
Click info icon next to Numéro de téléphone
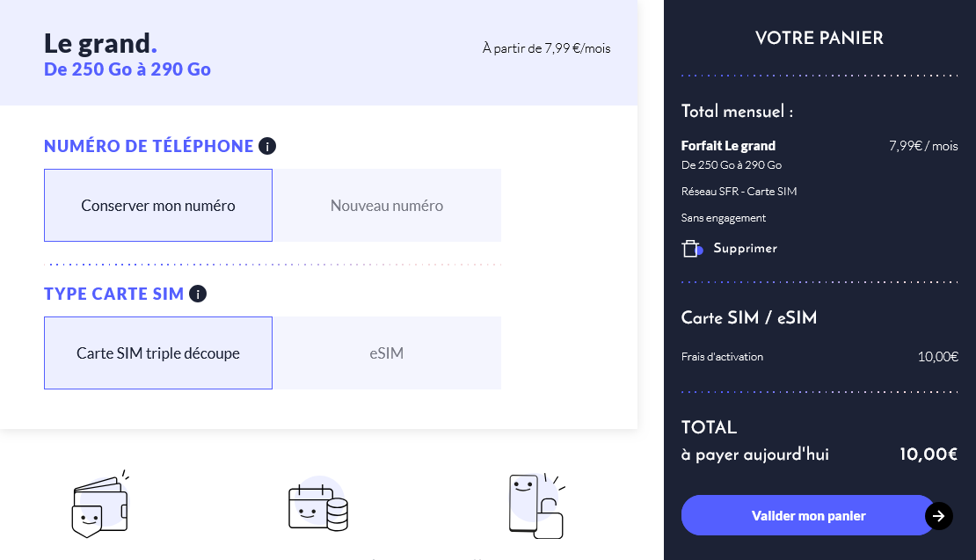tap(267, 146)
